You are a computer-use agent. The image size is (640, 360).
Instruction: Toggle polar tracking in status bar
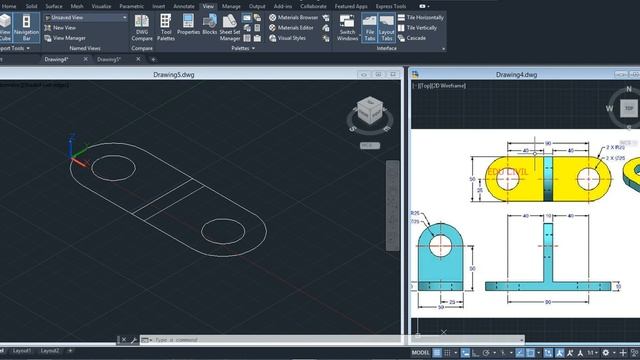[486, 353]
